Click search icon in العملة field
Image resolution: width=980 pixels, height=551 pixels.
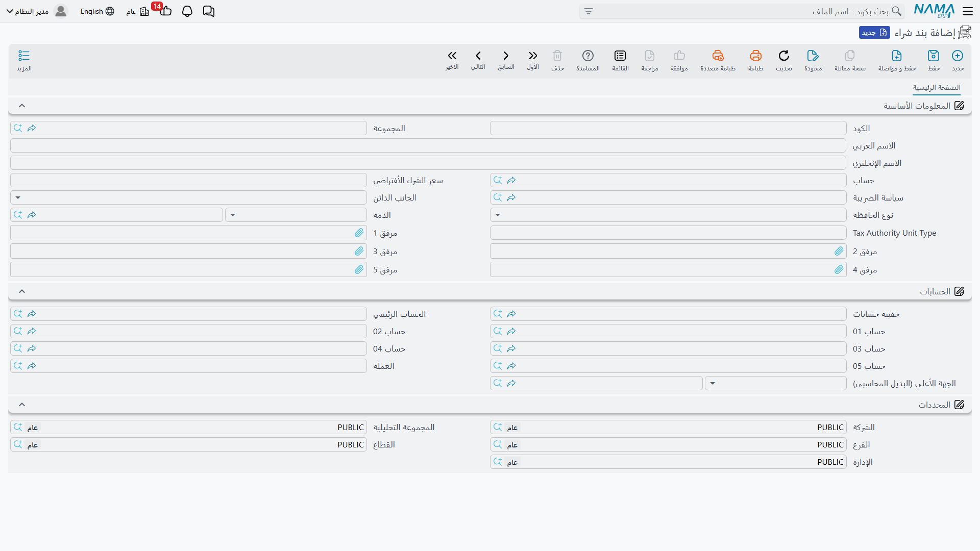pyautogui.click(x=18, y=366)
